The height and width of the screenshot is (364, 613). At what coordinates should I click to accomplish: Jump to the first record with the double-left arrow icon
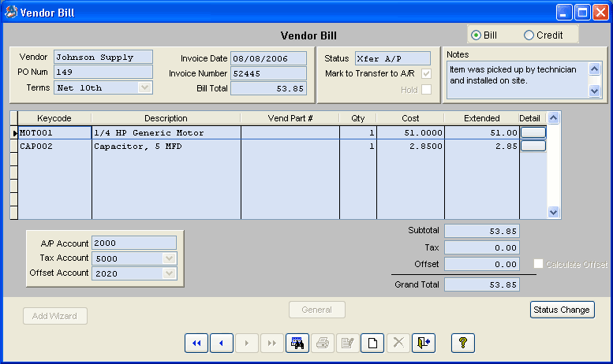[196, 343]
